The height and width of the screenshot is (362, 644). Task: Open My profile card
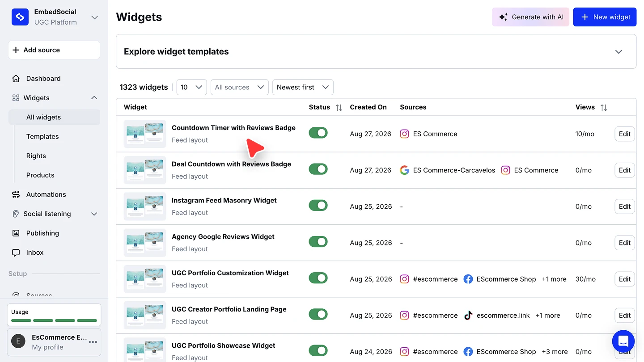[54, 342]
